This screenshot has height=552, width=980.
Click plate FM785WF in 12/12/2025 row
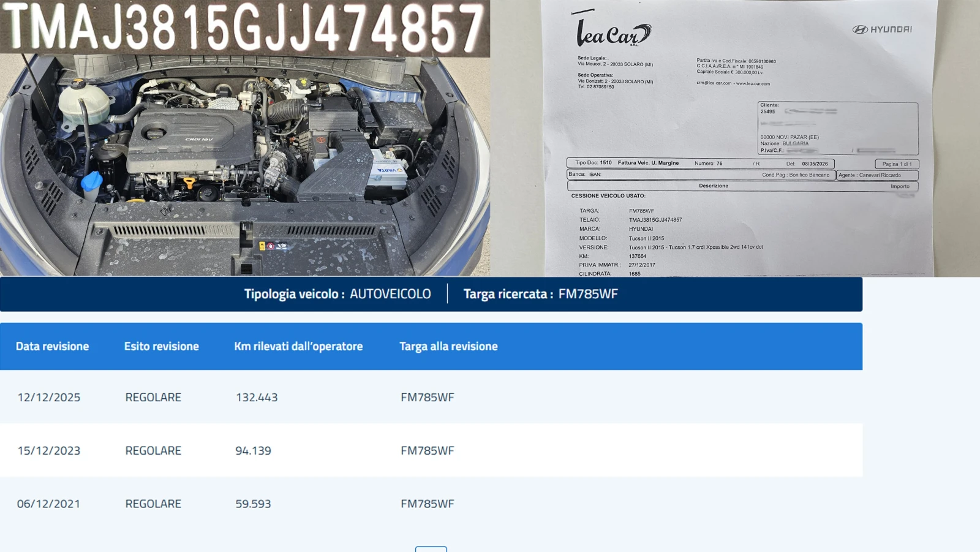point(428,397)
